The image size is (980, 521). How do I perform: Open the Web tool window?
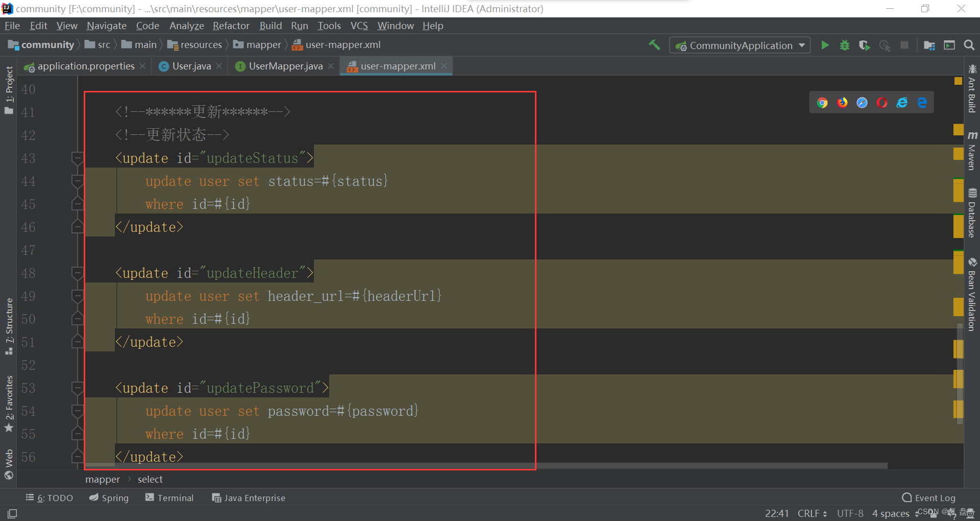coord(9,464)
